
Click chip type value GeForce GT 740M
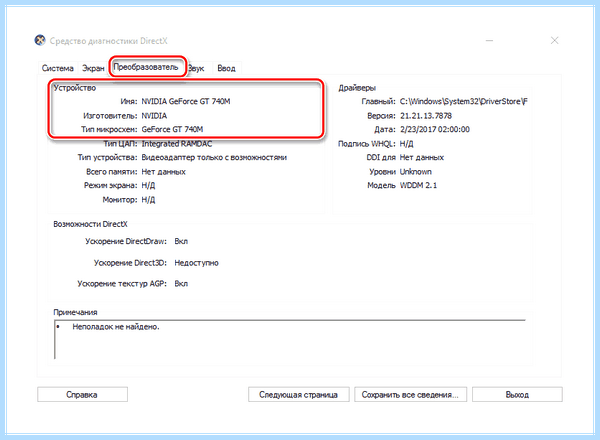pos(172,129)
